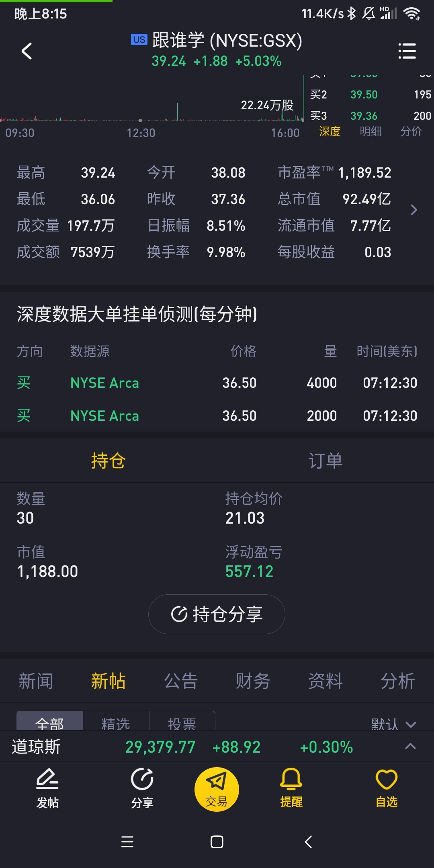Tap the 发帖 post icon
The width and height of the screenshot is (434, 868).
47,788
